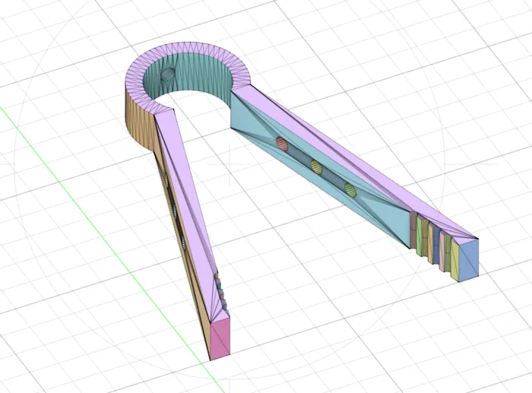
Task: Pick the yellow-green middle hole on right arm
Action: (316, 166)
